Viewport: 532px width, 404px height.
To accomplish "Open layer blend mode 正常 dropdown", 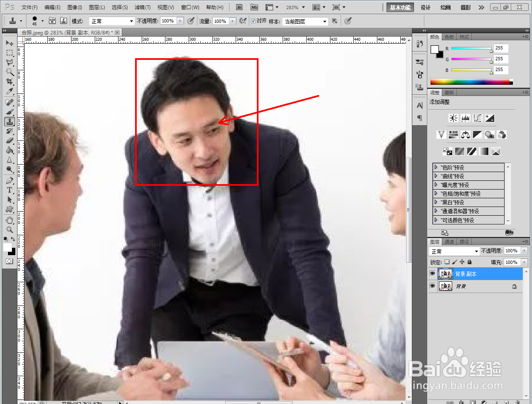I will (454, 251).
